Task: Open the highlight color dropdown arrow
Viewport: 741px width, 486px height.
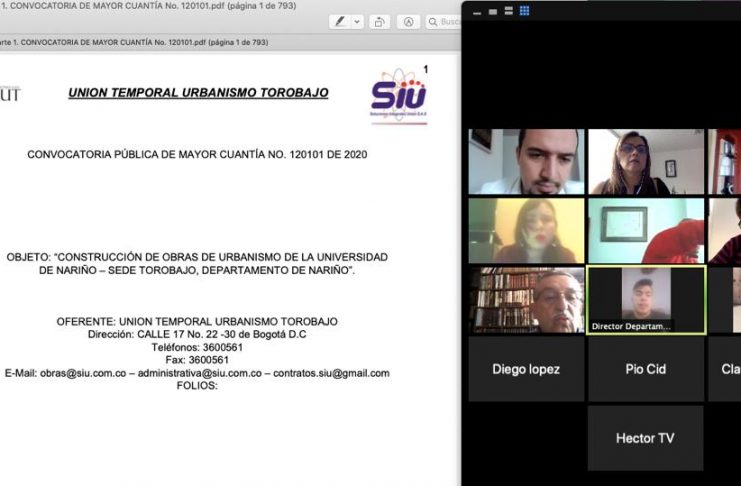Action: point(357,22)
